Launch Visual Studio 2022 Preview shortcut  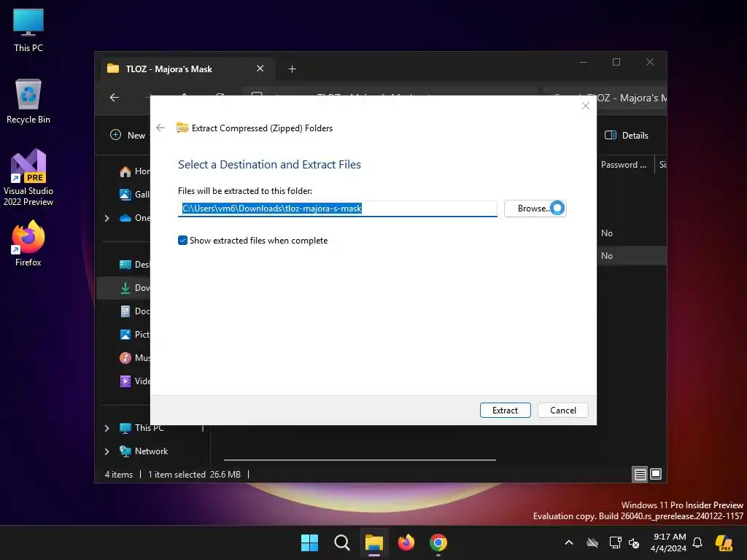pos(28,177)
